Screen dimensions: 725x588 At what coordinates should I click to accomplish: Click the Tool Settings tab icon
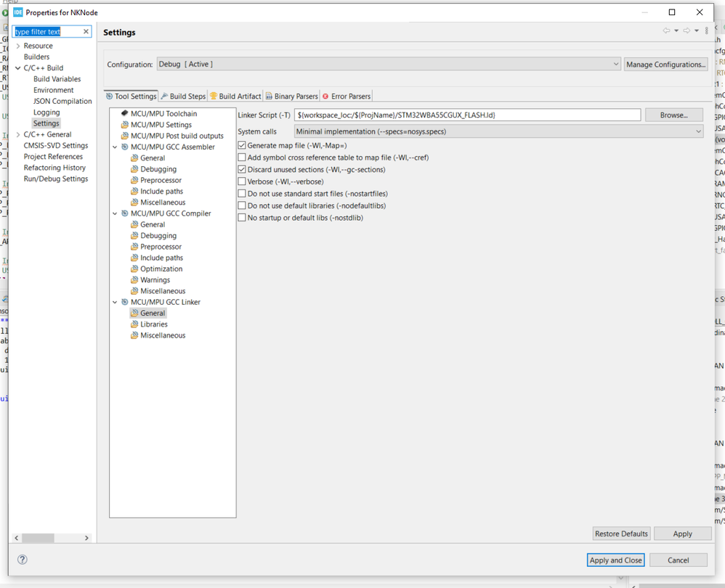(109, 96)
